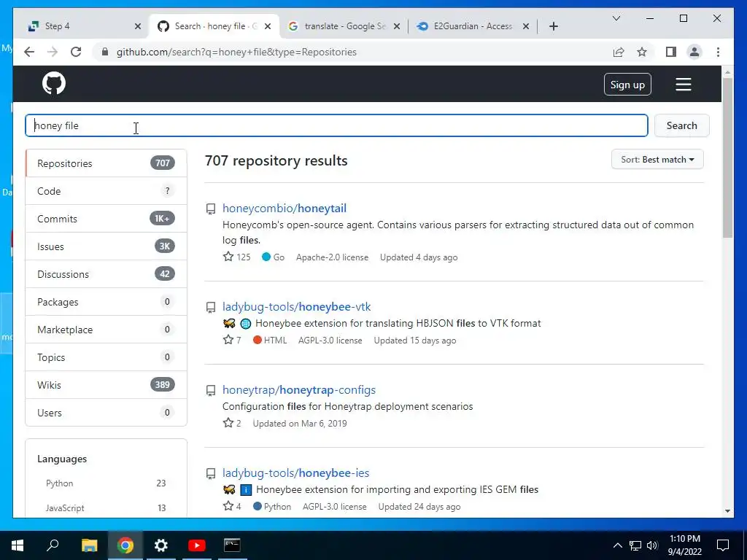Click the repo icon beside honeybee-ies
Viewport: 747px width, 560px height.
point(211,474)
